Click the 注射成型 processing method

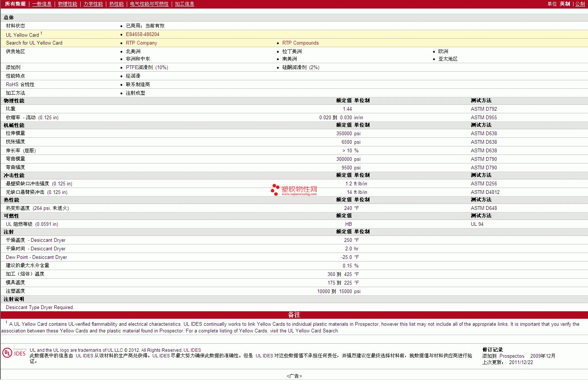pos(135,93)
